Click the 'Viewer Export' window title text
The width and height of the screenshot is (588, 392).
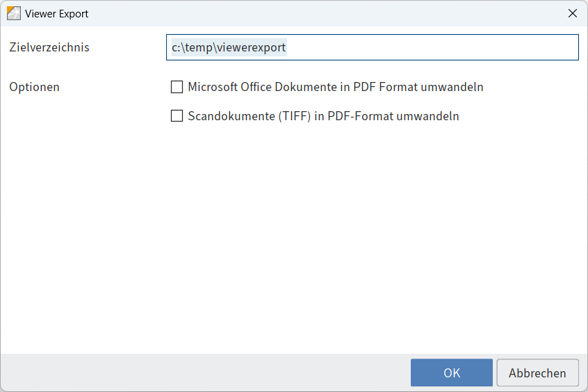coord(56,14)
